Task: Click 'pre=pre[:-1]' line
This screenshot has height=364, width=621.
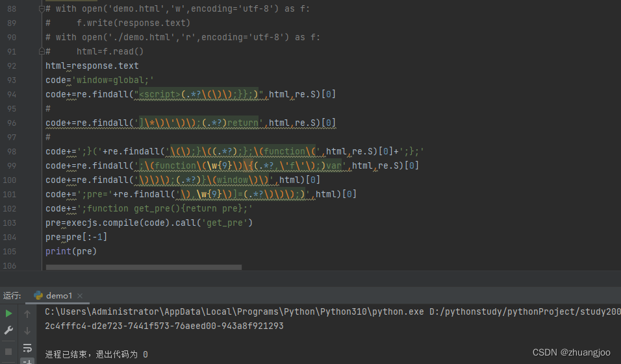Action: pos(76,237)
